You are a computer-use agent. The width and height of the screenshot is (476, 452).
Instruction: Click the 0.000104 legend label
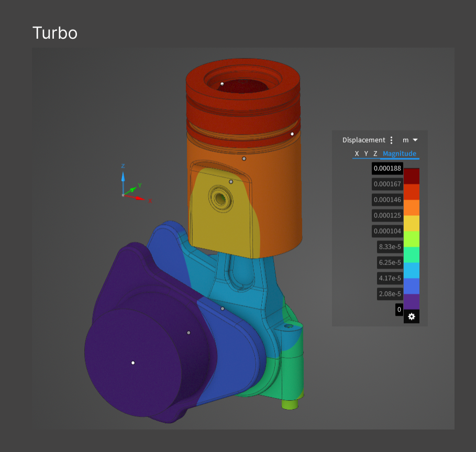click(x=388, y=231)
